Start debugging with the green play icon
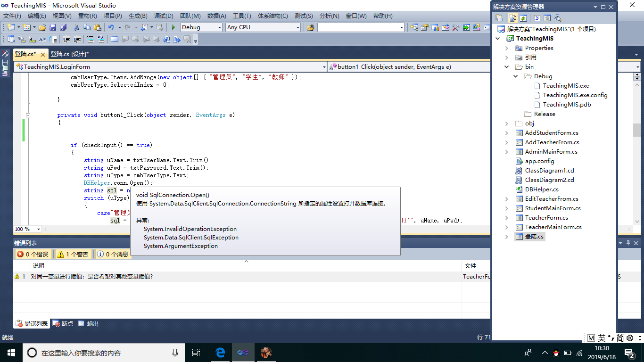This screenshot has width=644, height=362. point(173,27)
